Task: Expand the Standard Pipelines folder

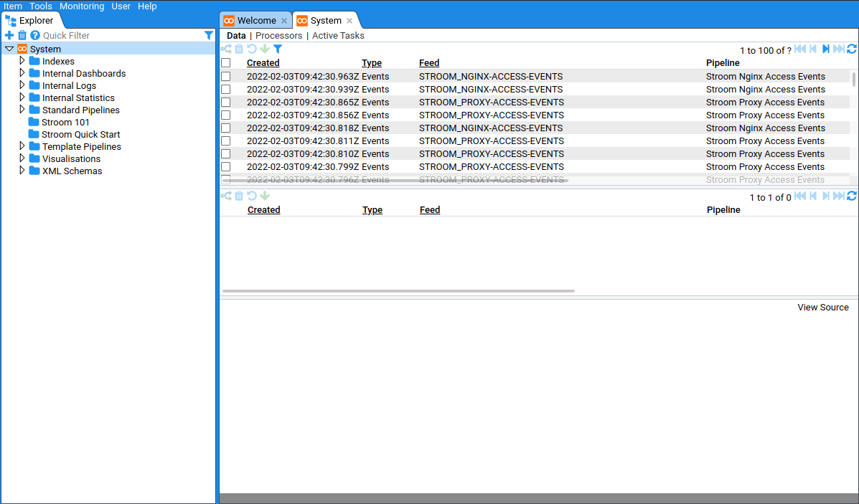Action: click(x=22, y=110)
